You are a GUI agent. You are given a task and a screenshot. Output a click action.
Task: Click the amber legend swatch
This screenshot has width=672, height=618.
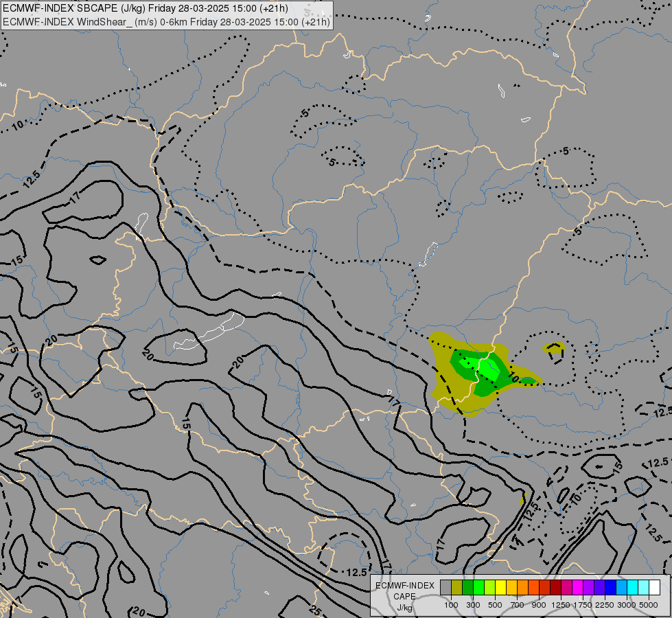pos(511,588)
